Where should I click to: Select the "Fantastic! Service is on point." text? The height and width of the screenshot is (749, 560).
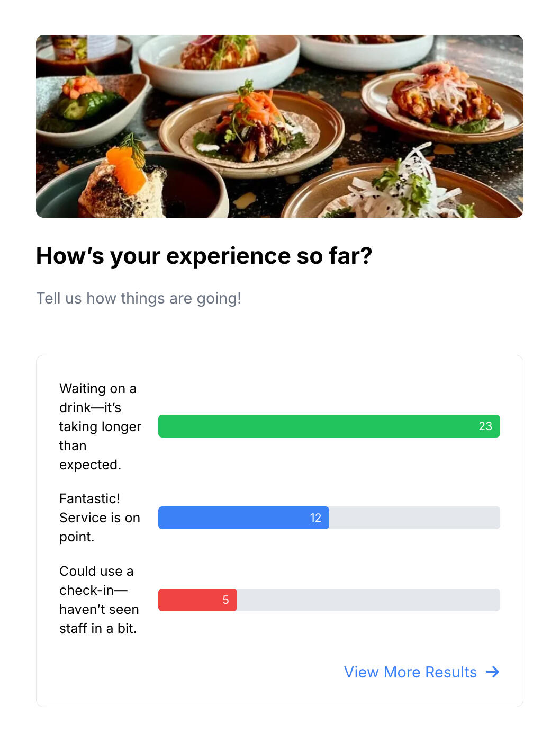(x=100, y=518)
